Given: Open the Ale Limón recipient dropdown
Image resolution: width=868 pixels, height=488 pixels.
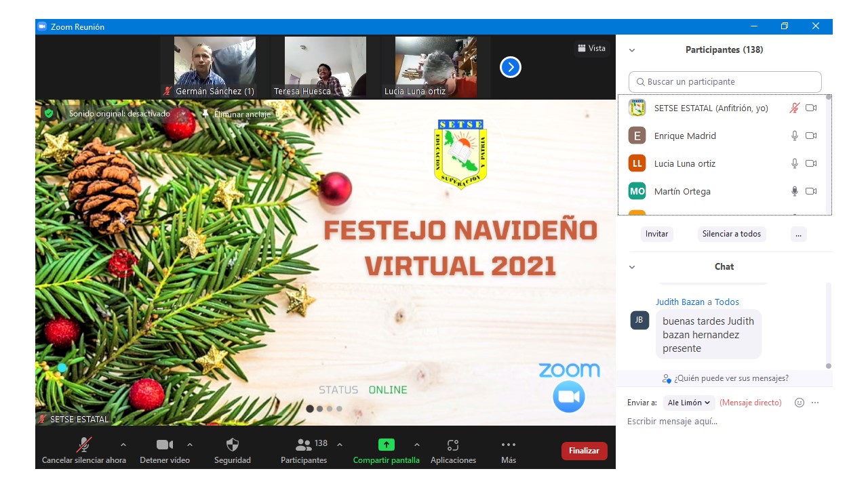Looking at the screenshot, I should pos(689,403).
